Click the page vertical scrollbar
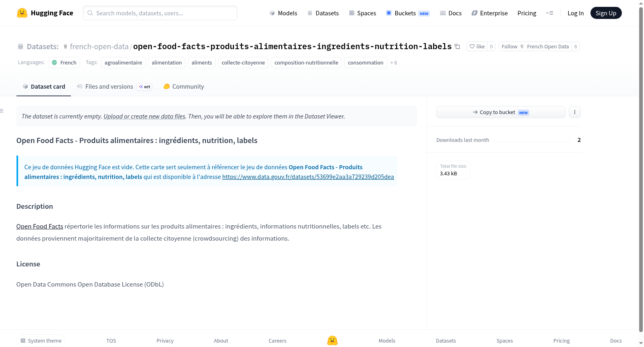Screen dimensions: 644x347 pyautogui.click(x=641, y=169)
